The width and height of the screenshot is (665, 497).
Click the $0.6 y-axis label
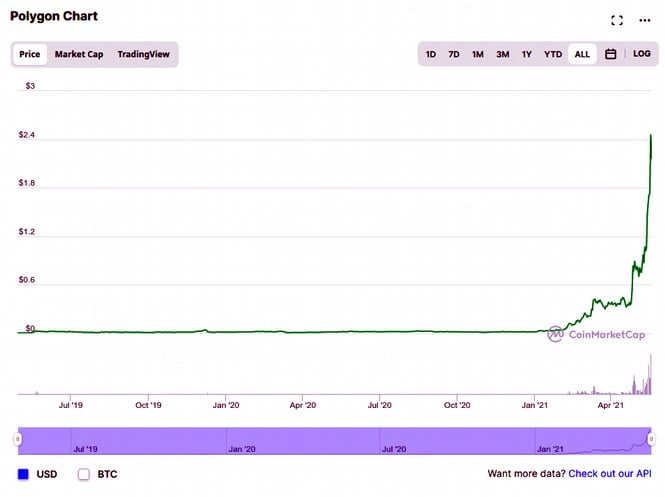26,280
